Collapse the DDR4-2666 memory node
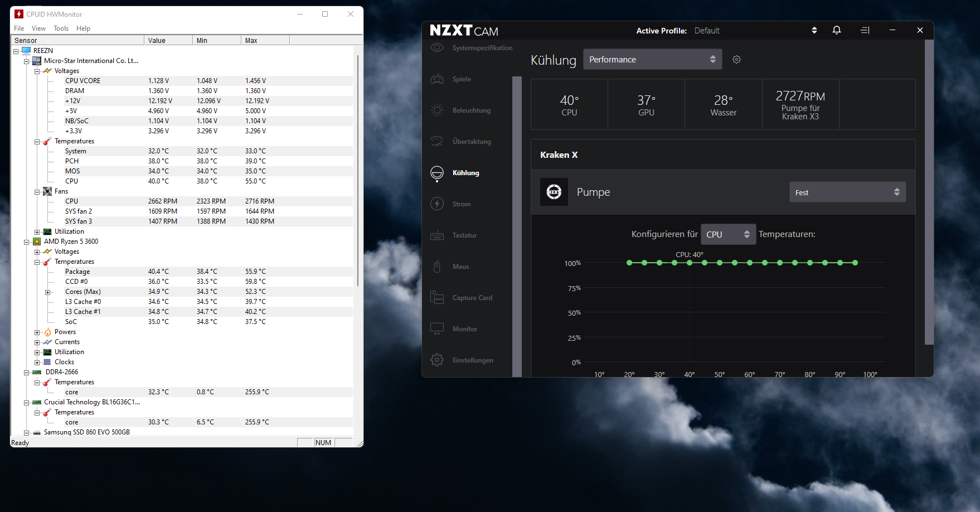This screenshot has width=980, height=512. (26, 372)
